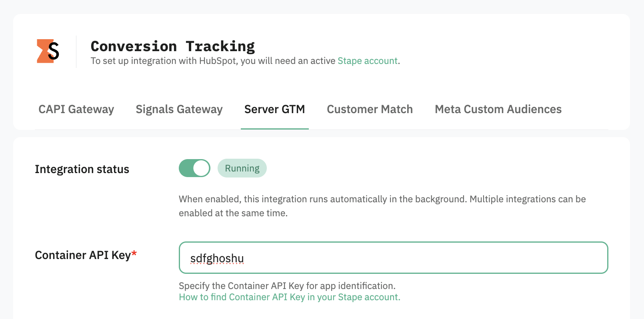Viewport: 644px width, 319px height.
Task: Switch to the Signals Gateway tab
Action: 179,109
